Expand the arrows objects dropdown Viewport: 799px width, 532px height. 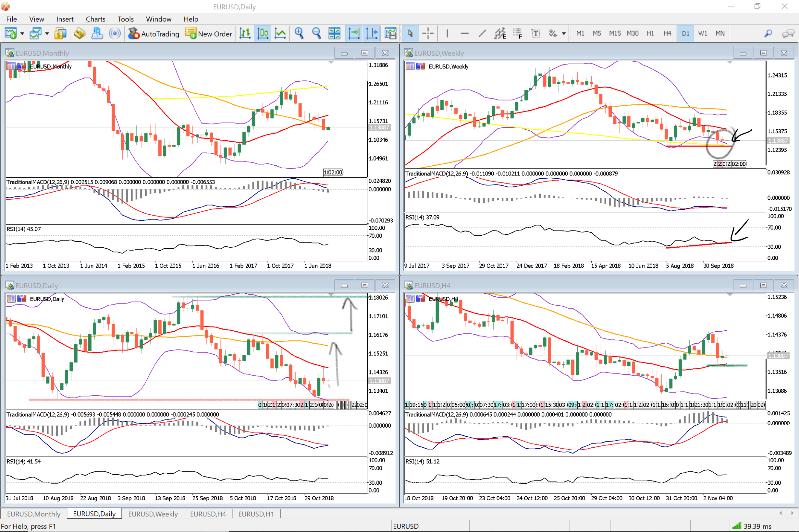[564, 33]
